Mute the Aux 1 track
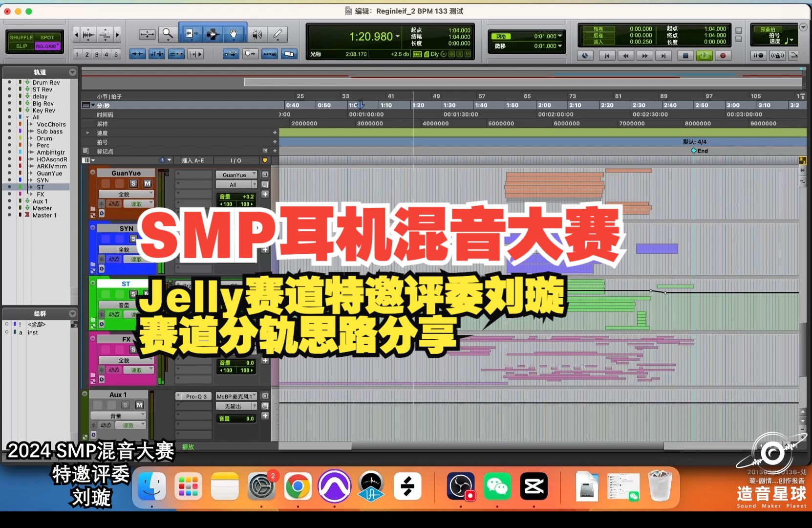This screenshot has width=812, height=528. pos(139,405)
